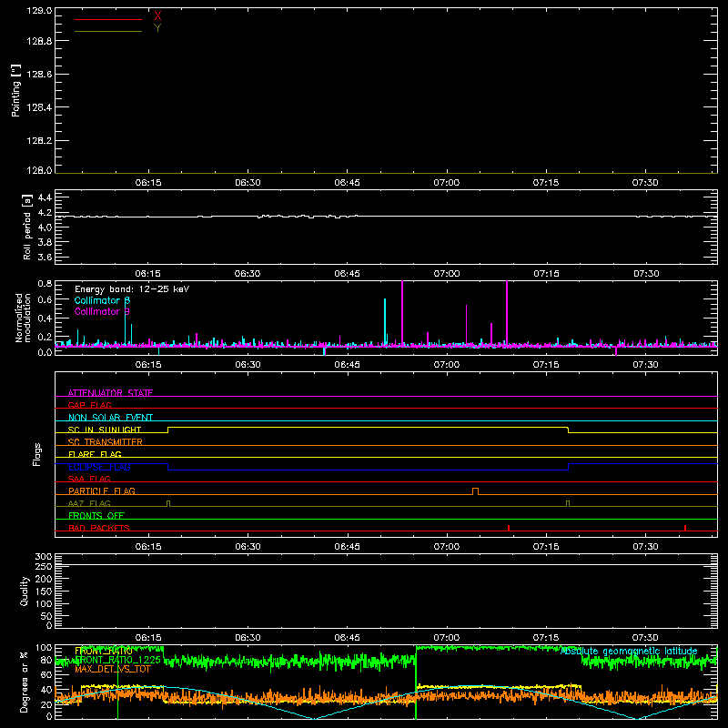
Task: Click the 4.4 tick on Roll period axis
Action: [45, 197]
